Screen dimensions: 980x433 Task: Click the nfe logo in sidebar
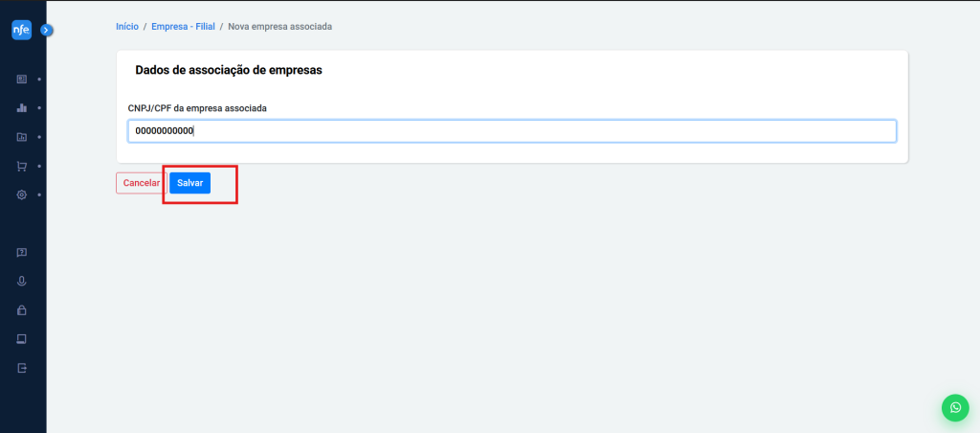click(x=21, y=31)
